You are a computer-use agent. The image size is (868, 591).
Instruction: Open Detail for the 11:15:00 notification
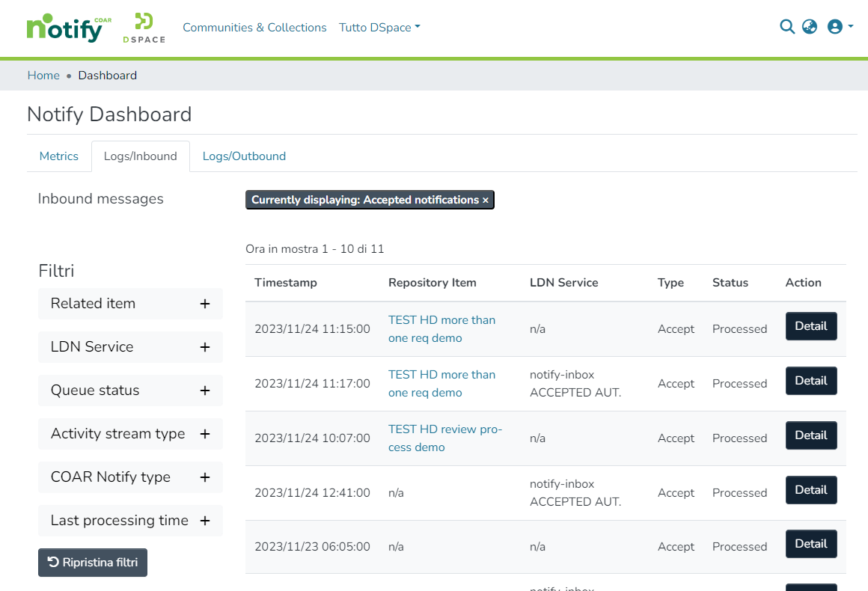810,326
